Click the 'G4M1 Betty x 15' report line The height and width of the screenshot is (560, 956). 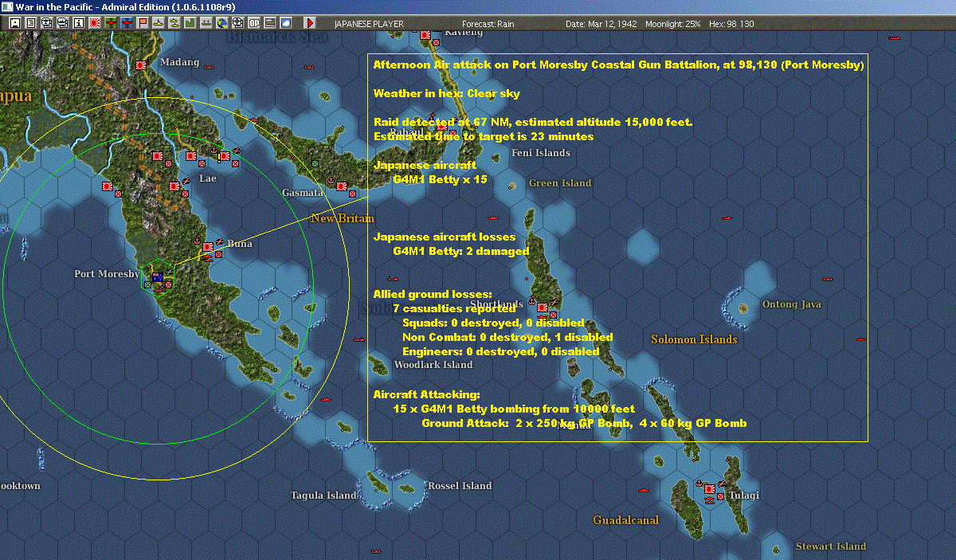440,180
